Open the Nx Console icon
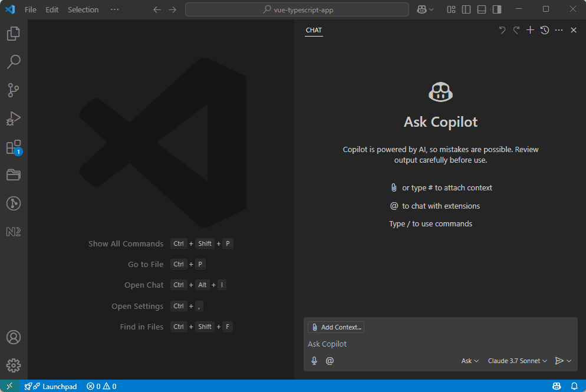The image size is (586, 392). tap(14, 232)
